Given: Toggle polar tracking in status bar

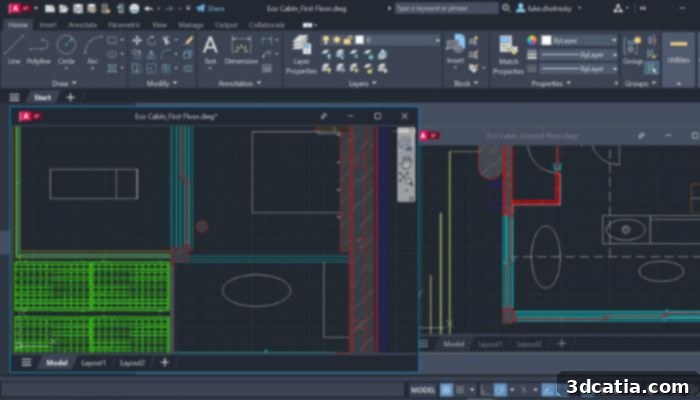Looking at the screenshot, I should (x=500, y=390).
